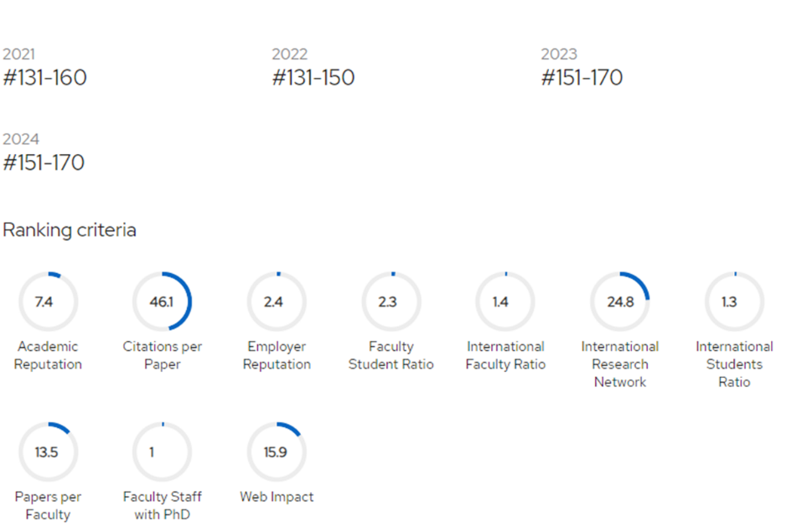
Task: Click the Ranking criteria heading
Action: click(70, 230)
